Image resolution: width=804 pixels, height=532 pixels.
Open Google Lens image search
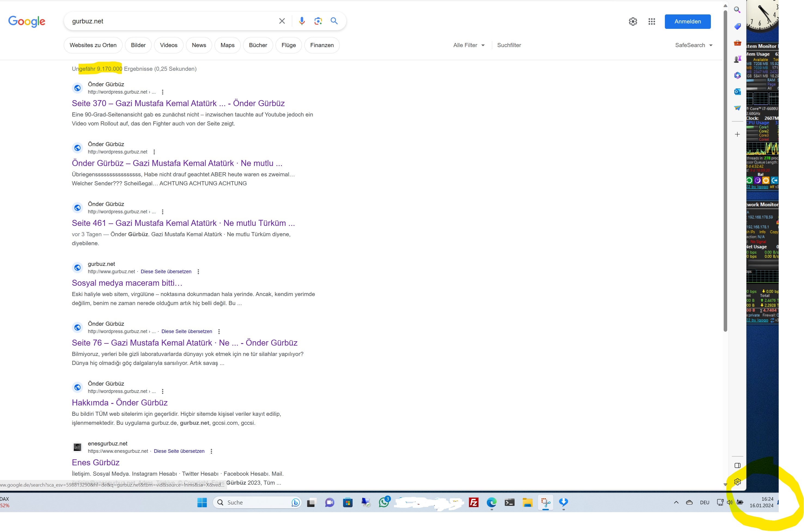click(x=318, y=21)
